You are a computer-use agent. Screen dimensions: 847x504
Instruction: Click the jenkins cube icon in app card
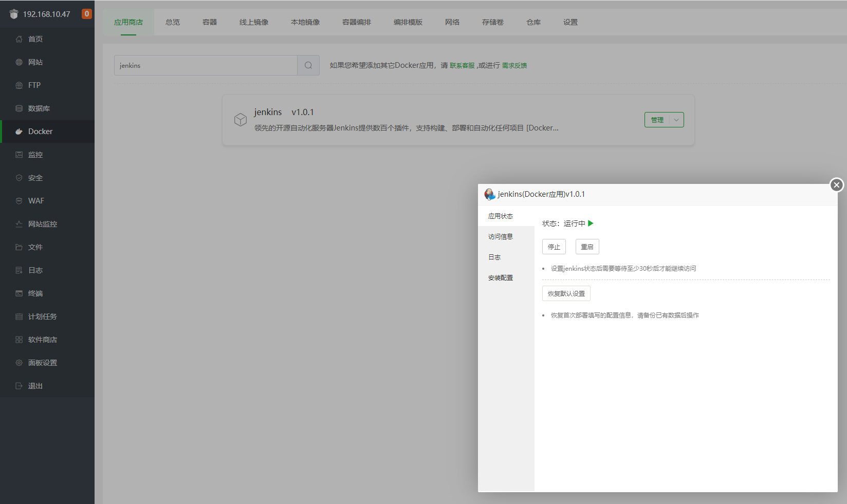241,120
